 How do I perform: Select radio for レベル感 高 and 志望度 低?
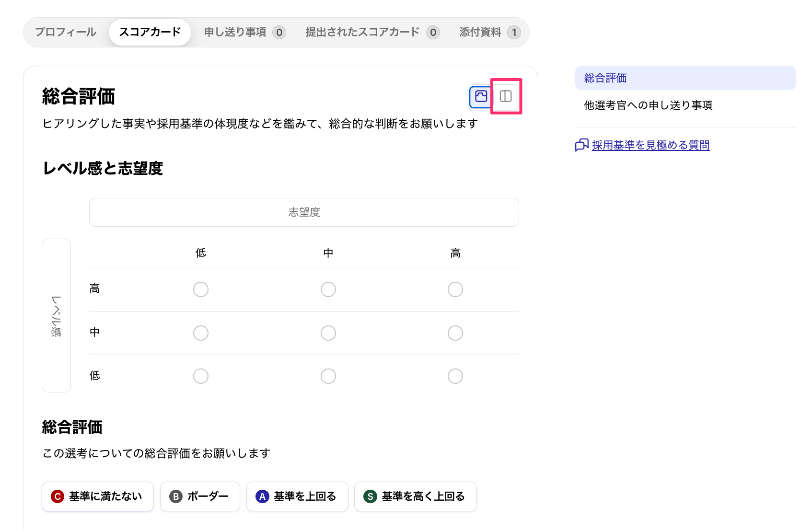pyautogui.click(x=201, y=289)
